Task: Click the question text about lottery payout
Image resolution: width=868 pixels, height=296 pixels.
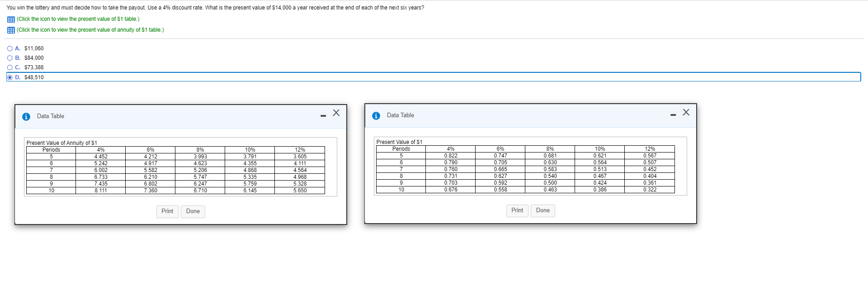Action: point(215,8)
